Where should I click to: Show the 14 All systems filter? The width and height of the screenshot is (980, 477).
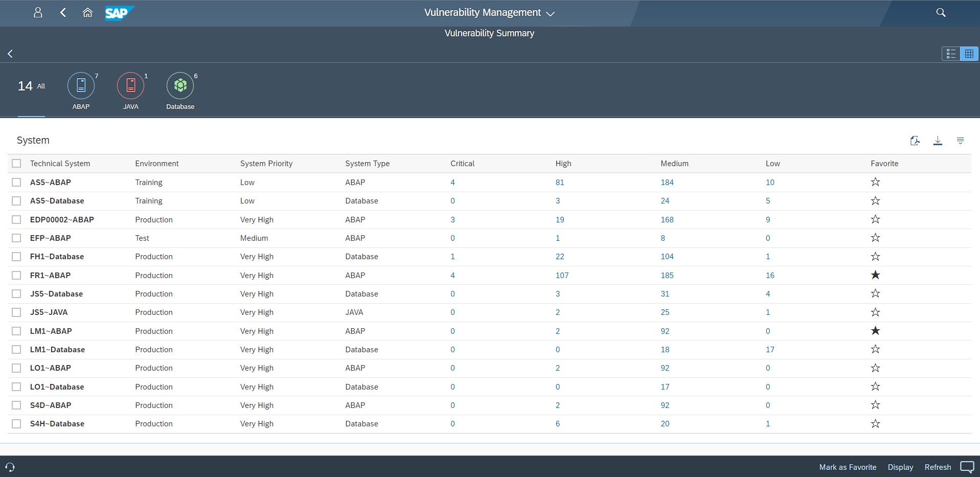[x=31, y=86]
